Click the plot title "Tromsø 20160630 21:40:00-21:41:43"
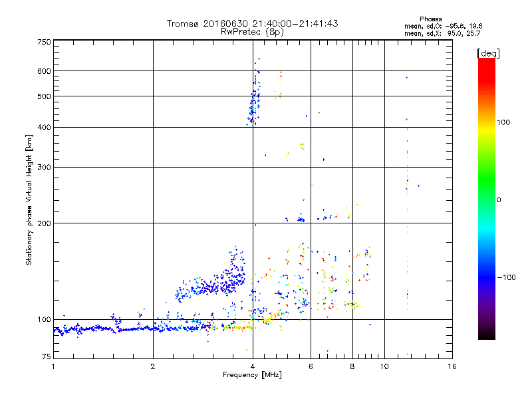532x399 pixels. [x=252, y=23]
